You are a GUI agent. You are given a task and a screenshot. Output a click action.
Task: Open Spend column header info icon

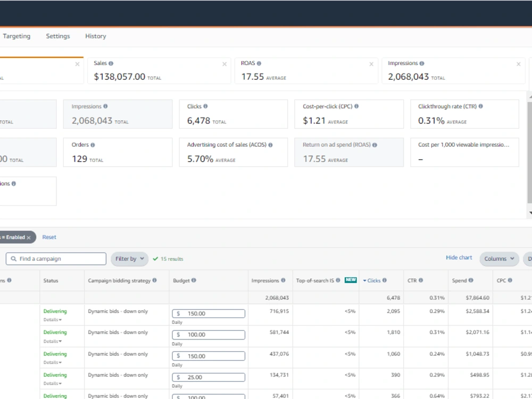coord(471,280)
